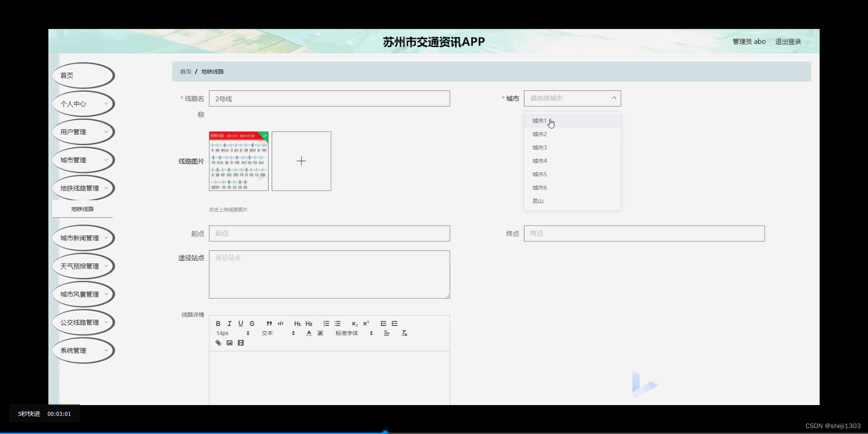Viewport: 868px width, 434px height.
Task: Toggle subscript formatting in the editor
Action: coord(354,323)
